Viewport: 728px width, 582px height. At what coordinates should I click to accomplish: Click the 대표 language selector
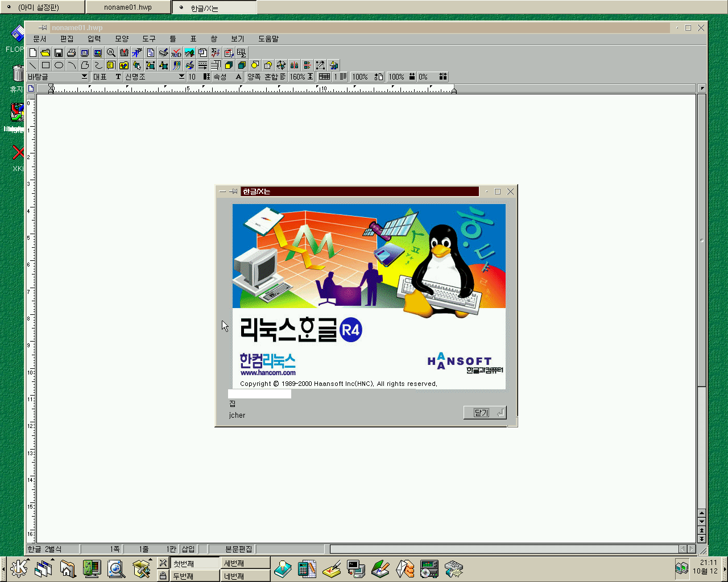point(106,77)
